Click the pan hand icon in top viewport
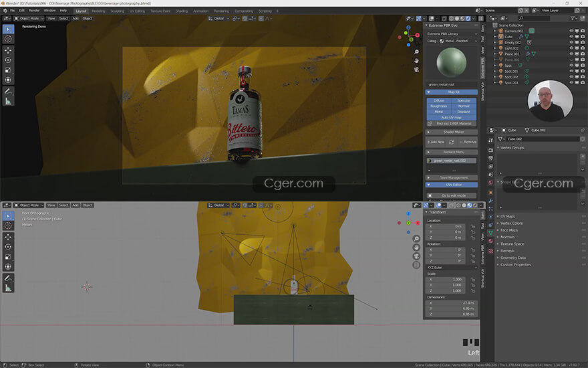The width and height of the screenshot is (588, 368). (x=416, y=60)
